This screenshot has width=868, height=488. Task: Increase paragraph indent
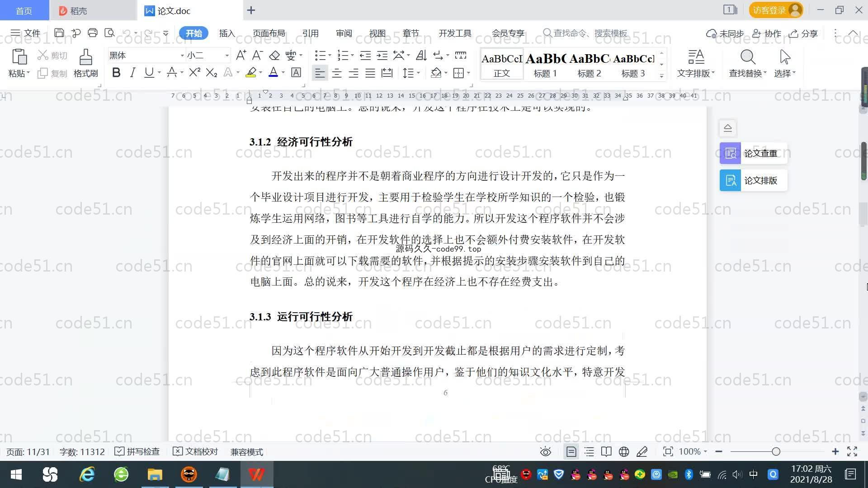pyautogui.click(x=382, y=55)
